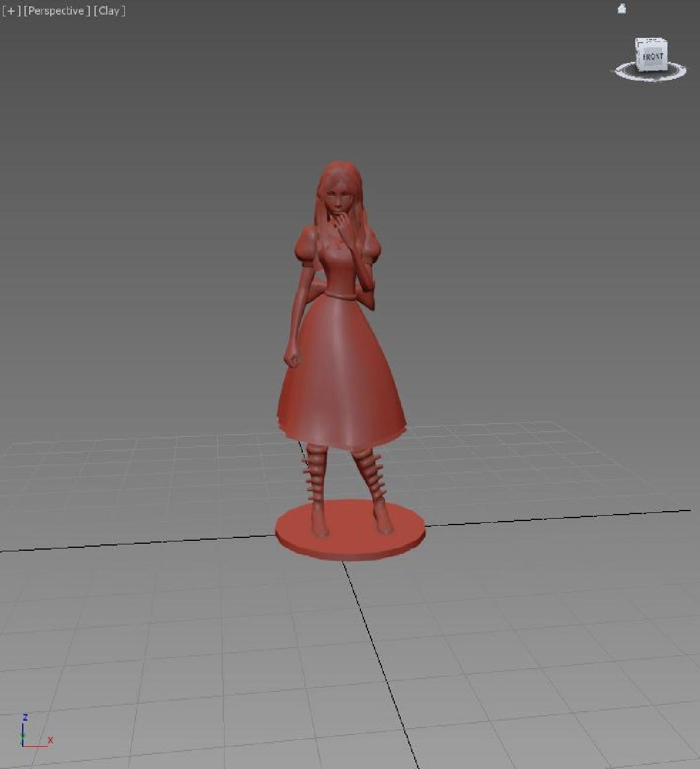Screen dimensions: 700x769
Task: Select the Z axis label on the tripod
Action: 25,717
